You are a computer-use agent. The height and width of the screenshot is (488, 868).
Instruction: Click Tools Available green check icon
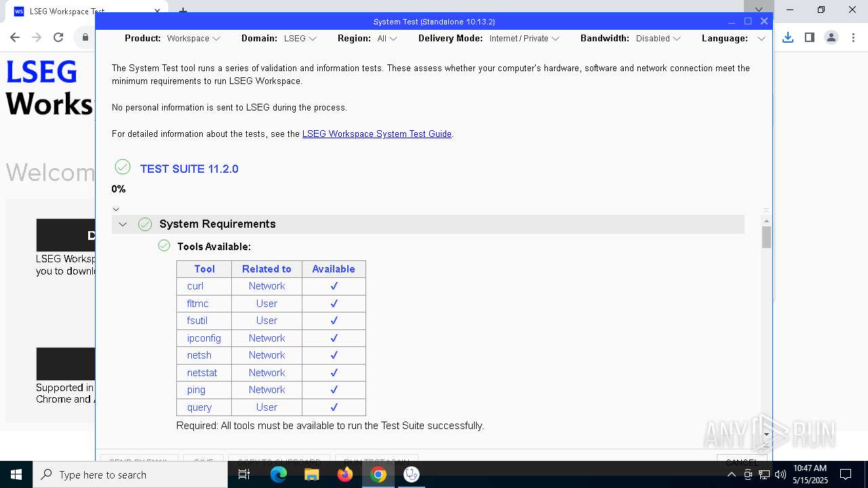click(164, 245)
